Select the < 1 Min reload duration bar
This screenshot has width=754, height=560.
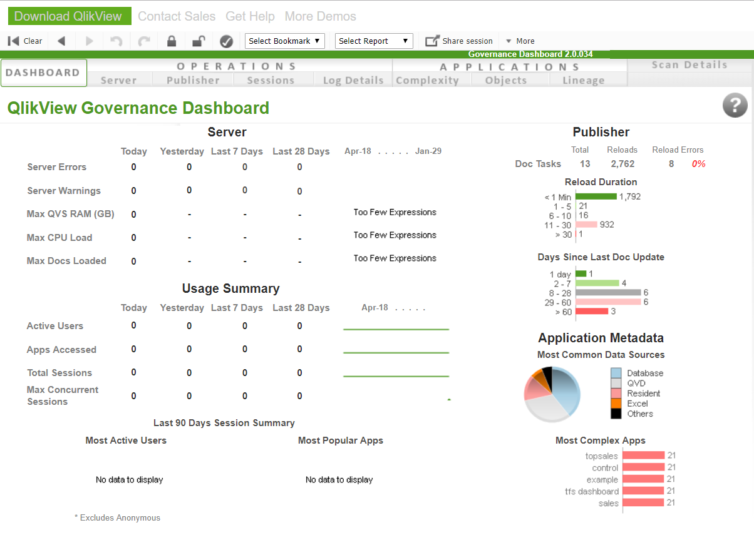point(596,196)
